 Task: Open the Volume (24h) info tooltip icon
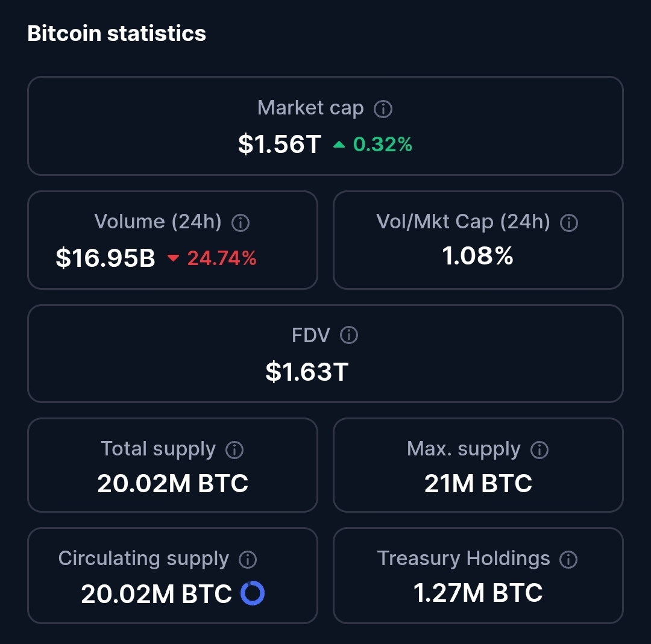[x=241, y=223]
